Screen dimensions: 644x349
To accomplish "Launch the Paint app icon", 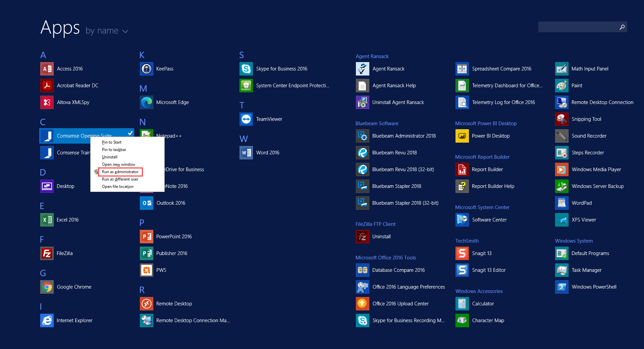I will pyautogui.click(x=562, y=86).
